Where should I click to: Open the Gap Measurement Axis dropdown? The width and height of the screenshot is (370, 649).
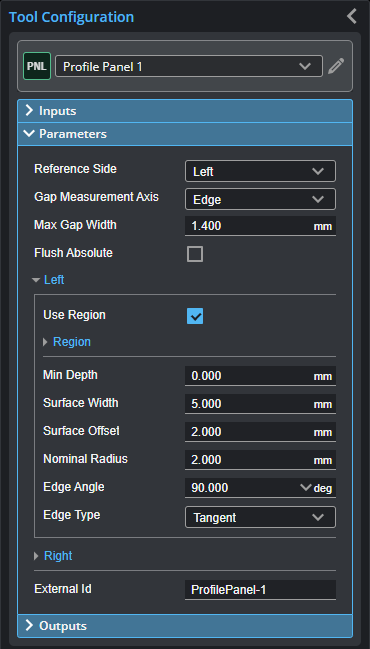click(260, 200)
